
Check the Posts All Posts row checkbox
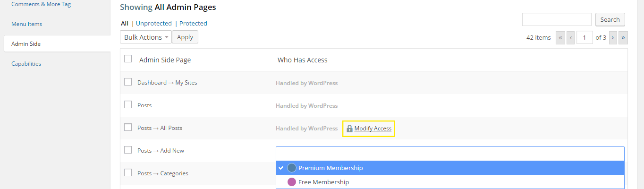(x=128, y=127)
